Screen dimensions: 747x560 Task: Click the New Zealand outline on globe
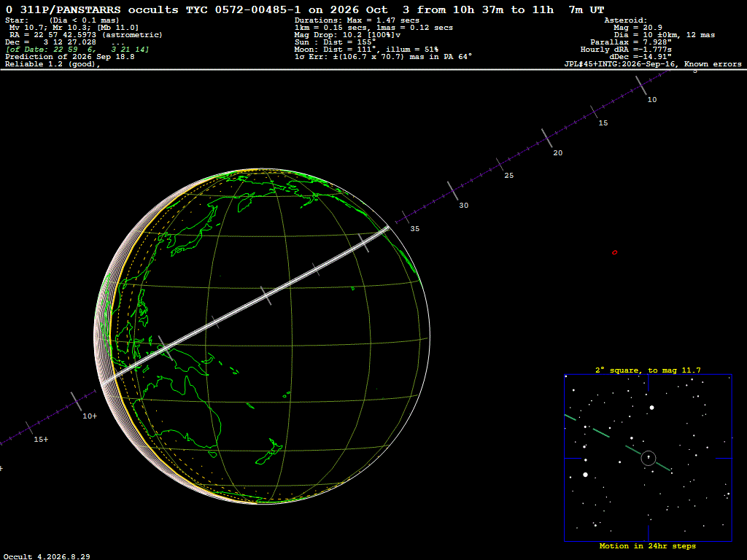coord(270,451)
